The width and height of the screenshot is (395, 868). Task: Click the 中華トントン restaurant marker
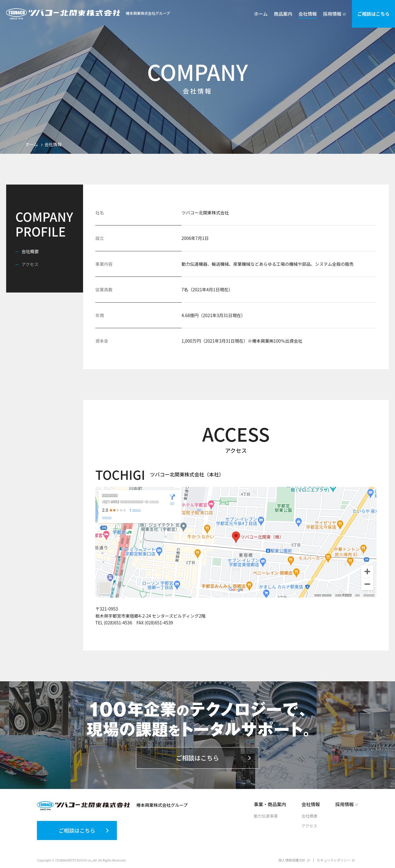click(363, 548)
